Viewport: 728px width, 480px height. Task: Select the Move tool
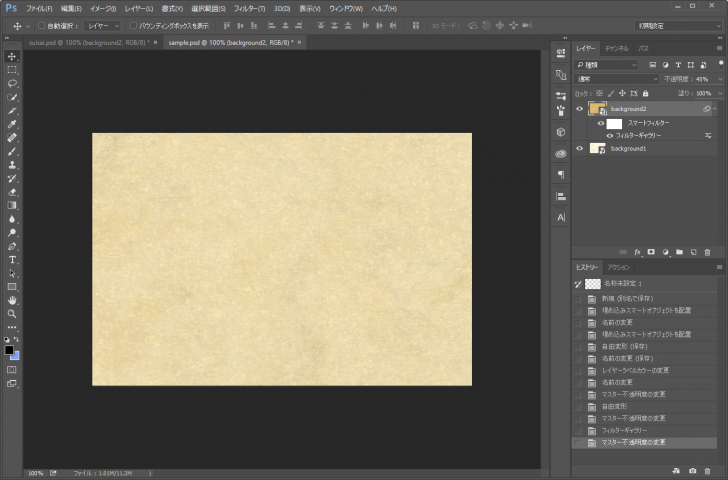(x=12, y=56)
